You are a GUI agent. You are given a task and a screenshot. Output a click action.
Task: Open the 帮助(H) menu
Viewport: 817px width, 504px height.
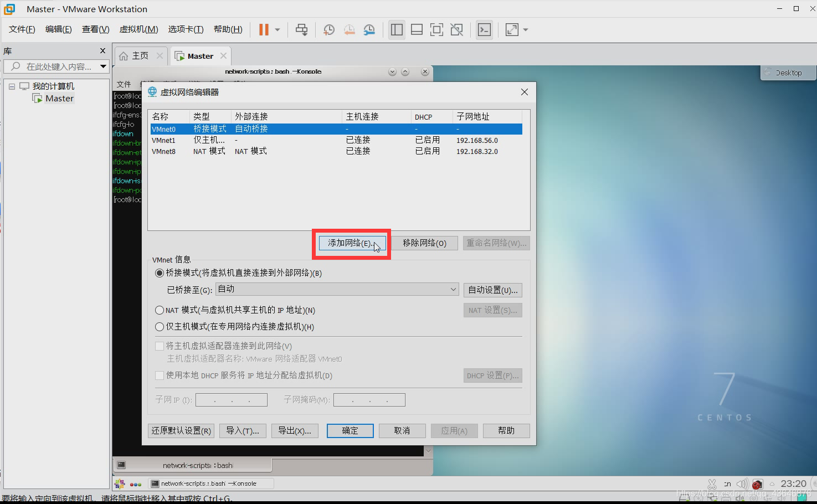(228, 29)
